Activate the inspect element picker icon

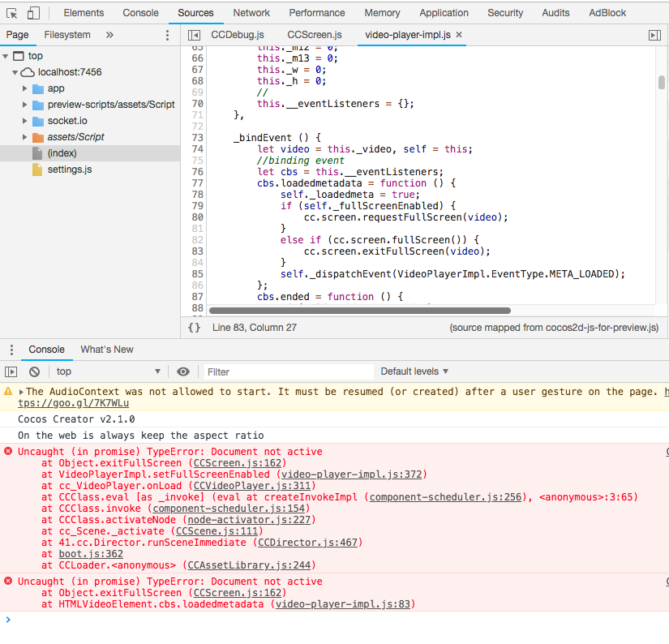tap(12, 13)
